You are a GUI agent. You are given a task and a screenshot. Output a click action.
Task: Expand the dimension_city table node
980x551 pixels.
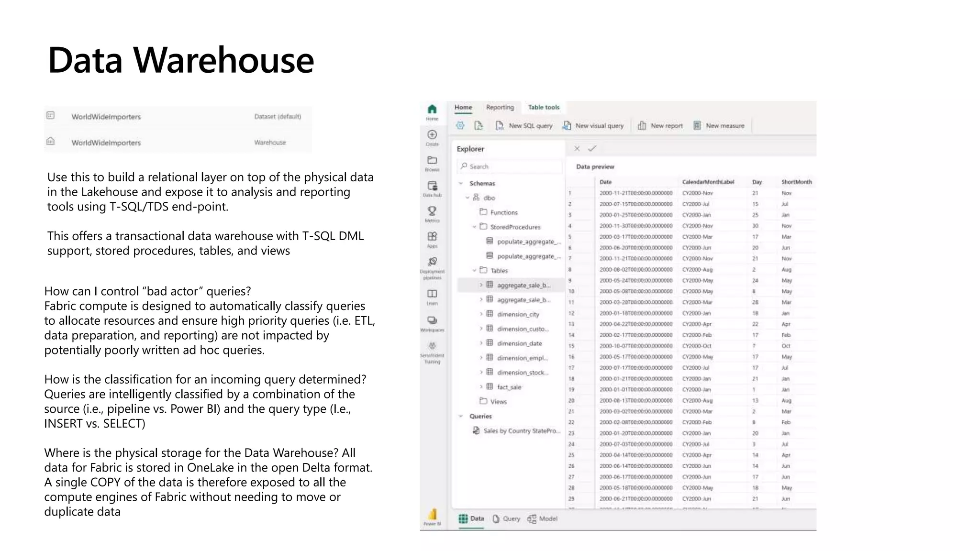point(481,314)
